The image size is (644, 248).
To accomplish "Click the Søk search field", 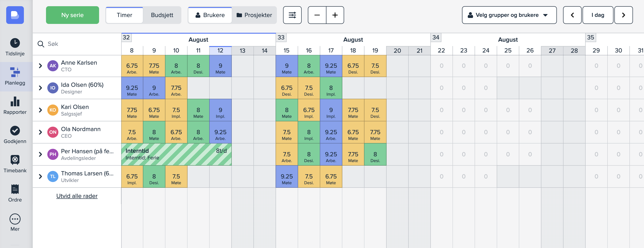I will (80, 44).
